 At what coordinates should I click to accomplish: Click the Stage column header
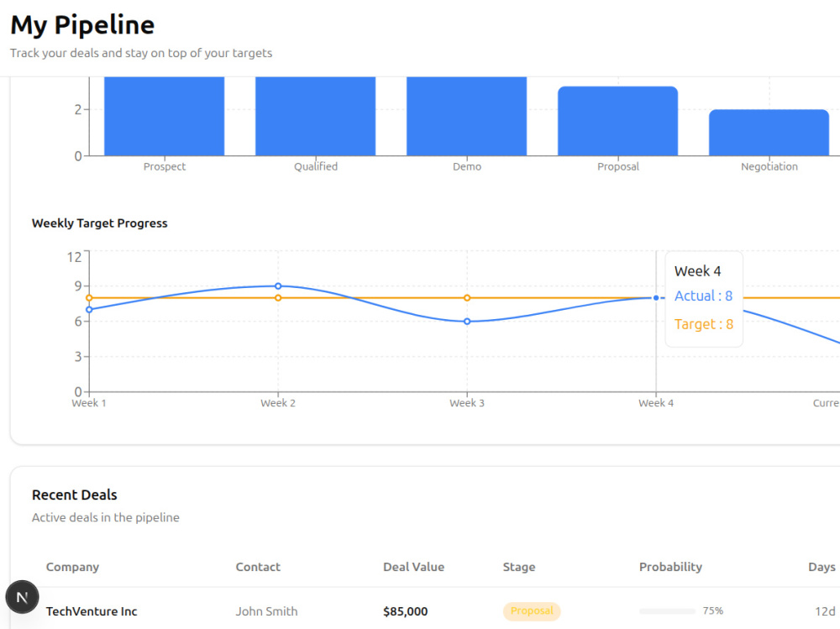[518, 567]
